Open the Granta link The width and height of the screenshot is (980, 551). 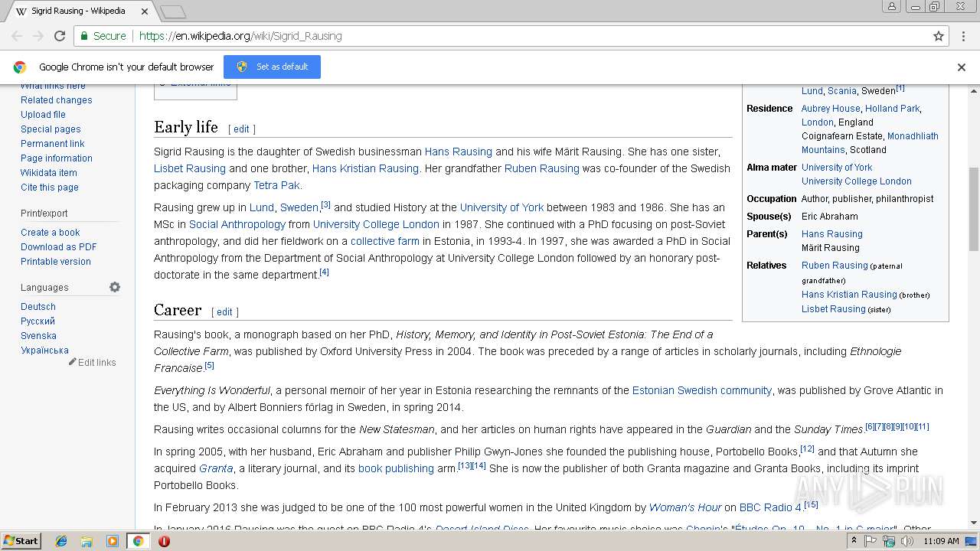pyautogui.click(x=216, y=468)
